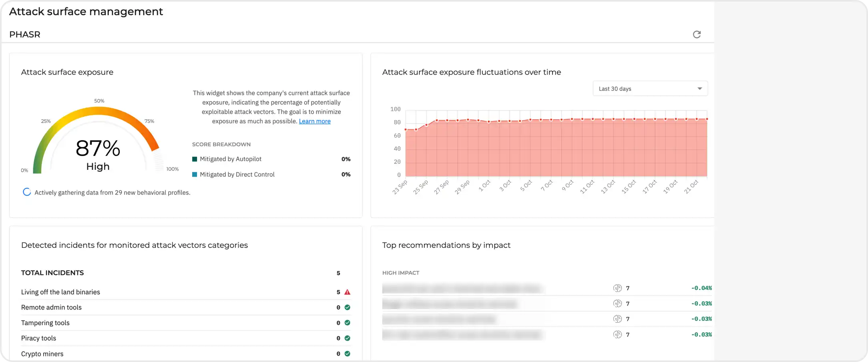This screenshot has height=362, width=868.
Task: Click the profile icon beside -0.04% recommendation
Action: coord(617,288)
